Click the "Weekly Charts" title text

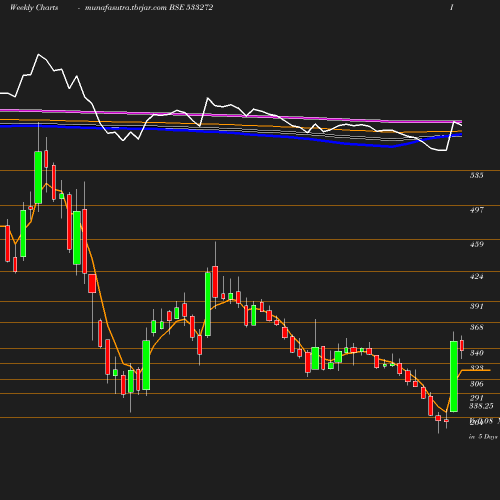[34, 7]
